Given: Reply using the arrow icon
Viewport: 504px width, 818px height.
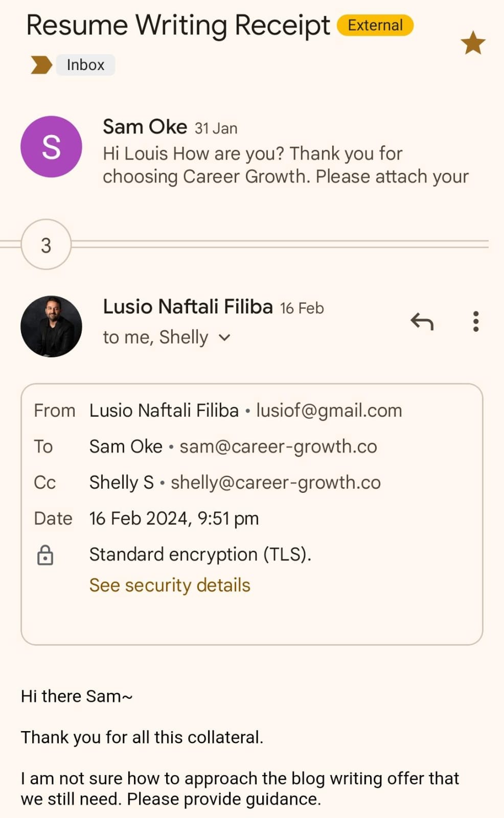Looking at the screenshot, I should (x=422, y=322).
